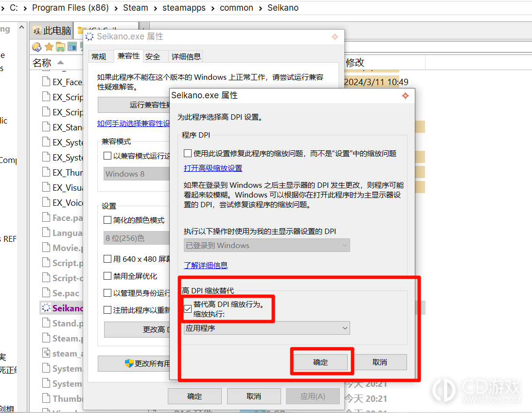The width and height of the screenshot is (532, 413).
Task: Select the Seikano executable file icon
Action: coord(46,308)
